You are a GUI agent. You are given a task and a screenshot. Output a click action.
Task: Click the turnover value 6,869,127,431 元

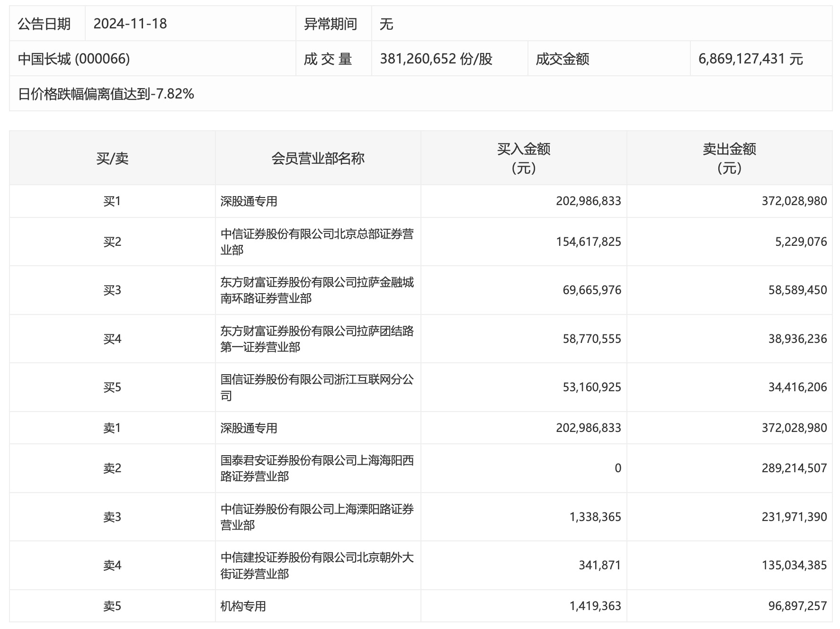coord(751,59)
